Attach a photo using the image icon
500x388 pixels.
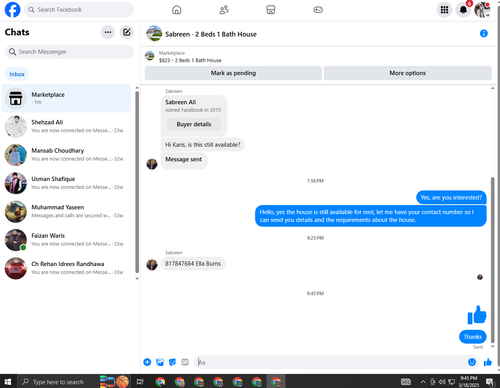[160, 362]
